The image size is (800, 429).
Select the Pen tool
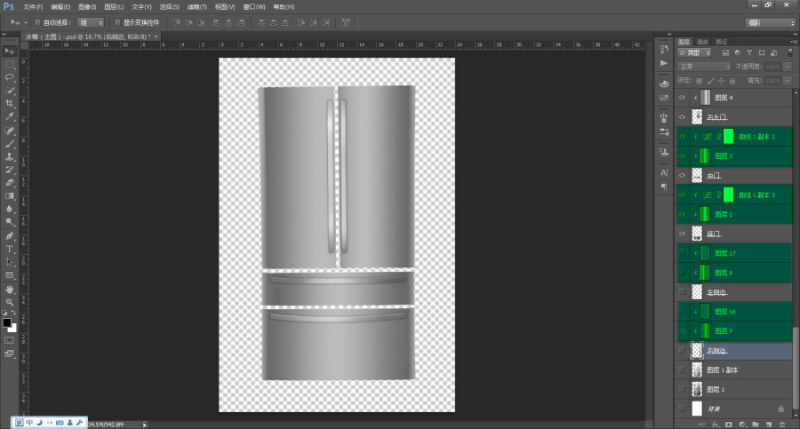coord(9,236)
